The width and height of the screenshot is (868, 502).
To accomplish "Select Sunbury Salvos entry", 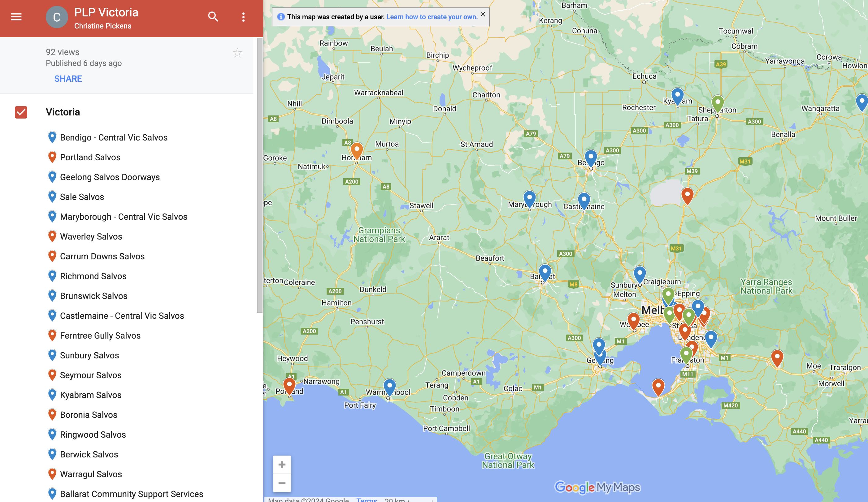I will [x=89, y=355].
